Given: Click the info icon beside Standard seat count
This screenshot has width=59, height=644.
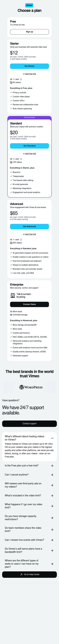Looking at the screenshot, I should (21, 159).
